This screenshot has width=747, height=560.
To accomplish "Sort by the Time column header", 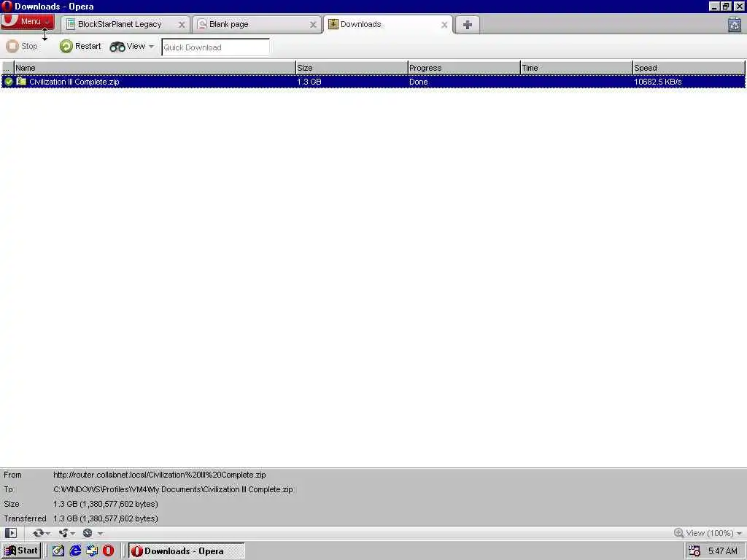I will pyautogui.click(x=576, y=68).
